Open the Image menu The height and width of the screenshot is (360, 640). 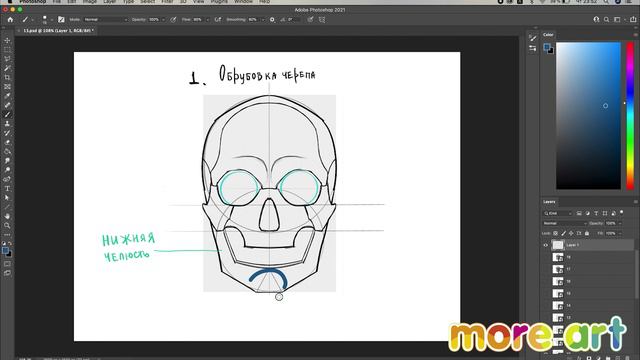coord(90,2)
